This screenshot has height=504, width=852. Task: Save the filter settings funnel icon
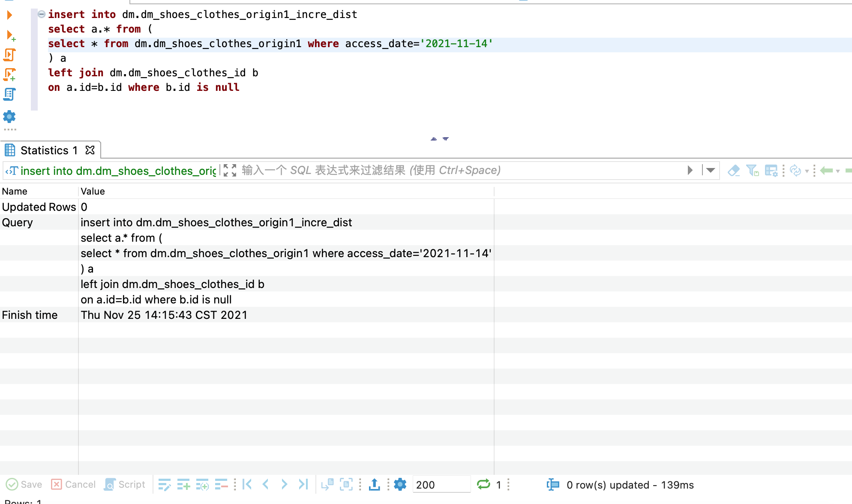coord(752,171)
